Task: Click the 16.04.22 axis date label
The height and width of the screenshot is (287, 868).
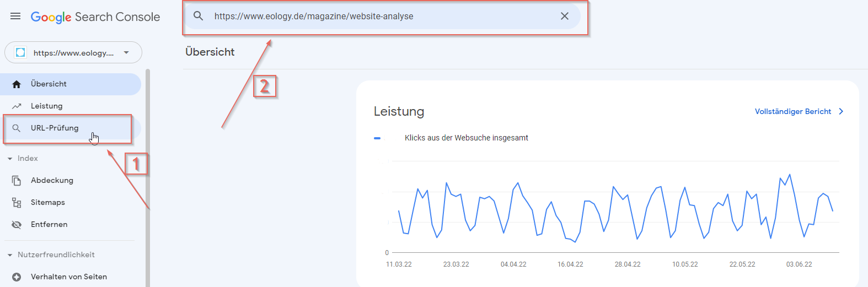Action: 570,264
